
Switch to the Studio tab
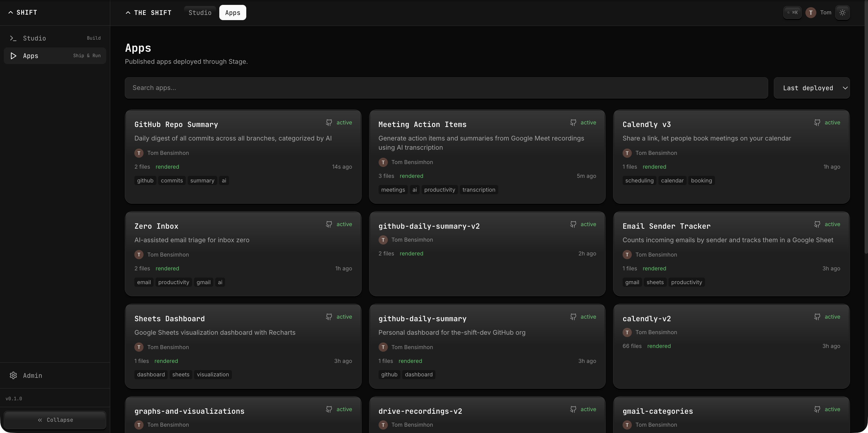(x=199, y=12)
